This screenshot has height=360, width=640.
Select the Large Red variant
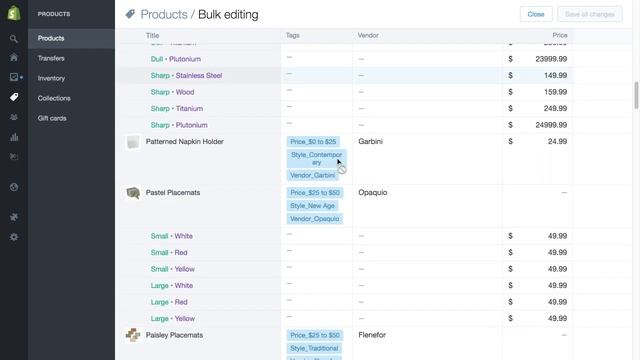(169, 302)
